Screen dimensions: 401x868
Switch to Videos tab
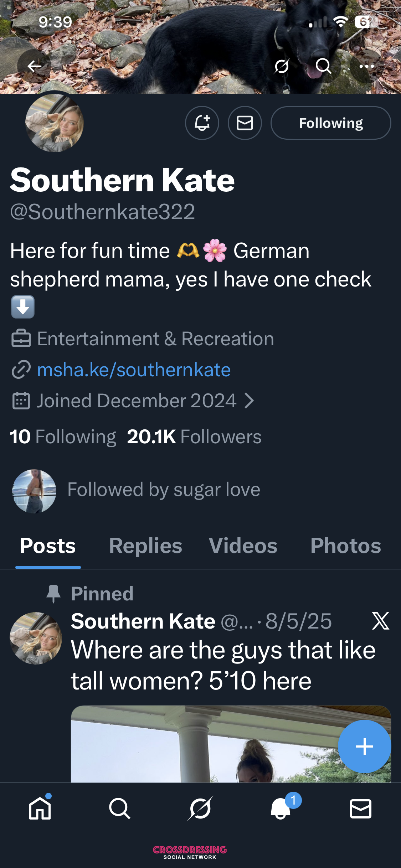[243, 546]
